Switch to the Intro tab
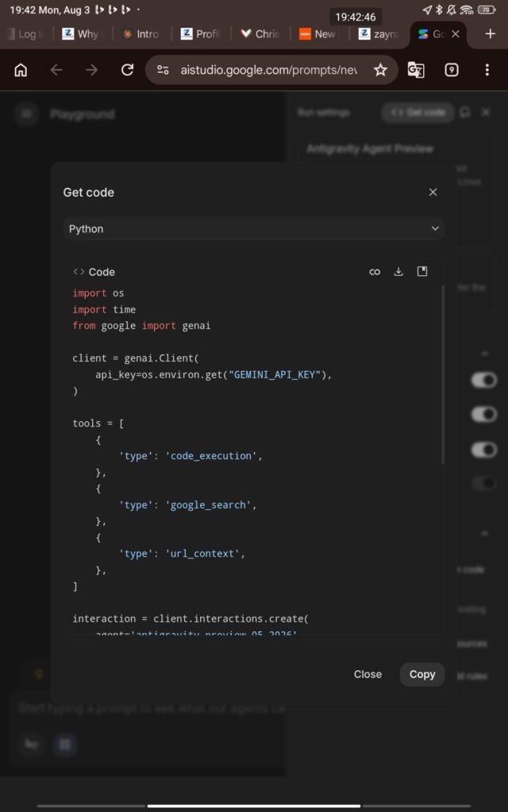508x812 pixels. click(x=143, y=34)
